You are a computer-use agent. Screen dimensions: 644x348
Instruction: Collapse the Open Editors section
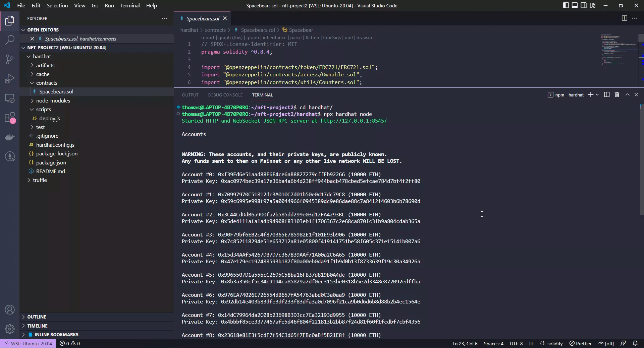click(x=23, y=30)
